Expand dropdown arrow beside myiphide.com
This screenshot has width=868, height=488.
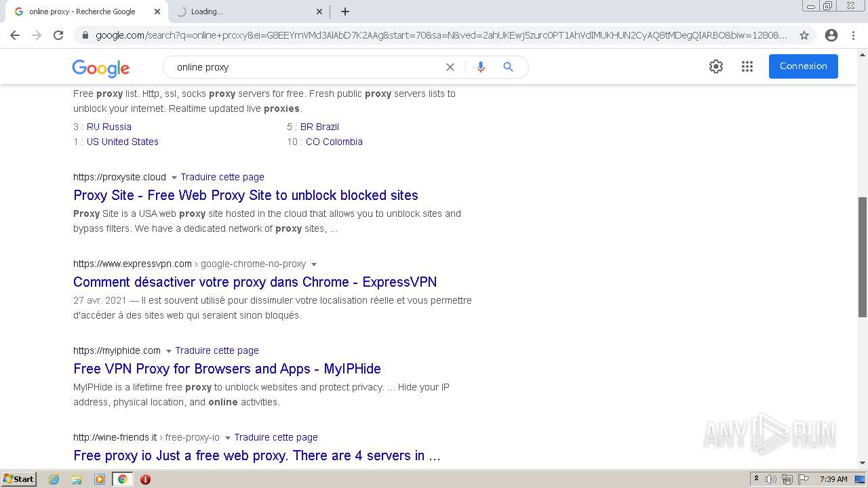(169, 351)
